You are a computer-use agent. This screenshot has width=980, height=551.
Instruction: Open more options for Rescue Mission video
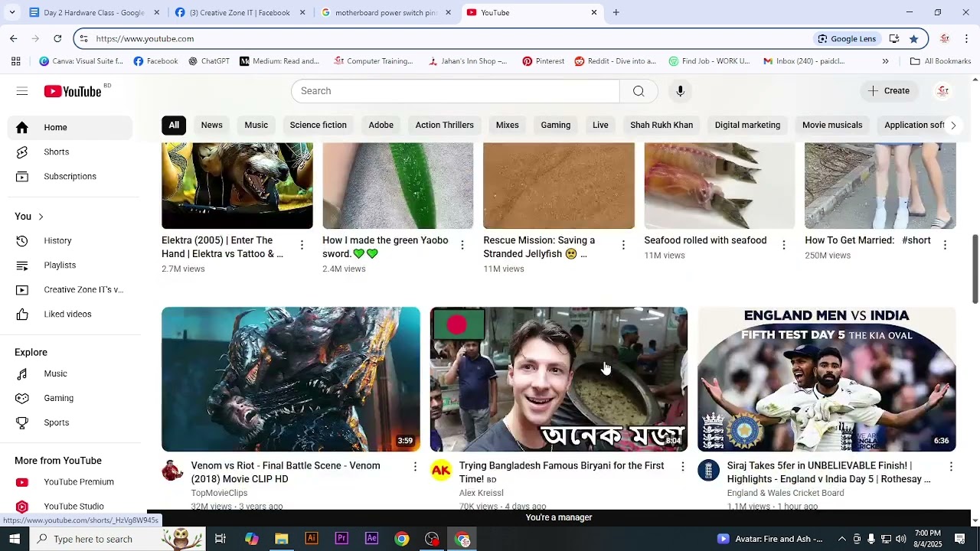(x=623, y=245)
